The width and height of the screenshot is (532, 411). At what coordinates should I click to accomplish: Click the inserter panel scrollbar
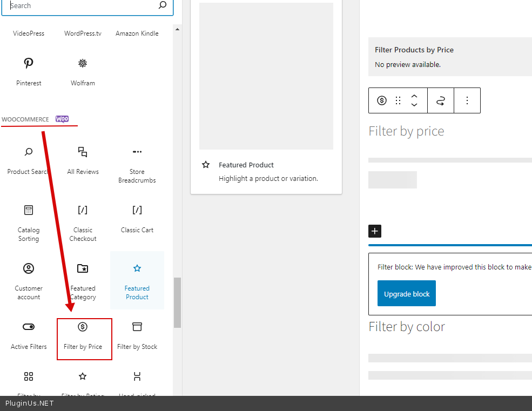click(177, 302)
